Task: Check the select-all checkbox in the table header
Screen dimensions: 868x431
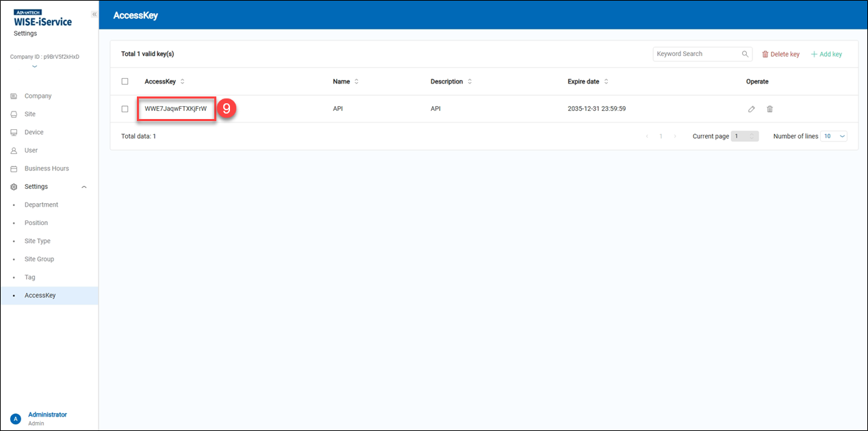Action: tap(125, 81)
